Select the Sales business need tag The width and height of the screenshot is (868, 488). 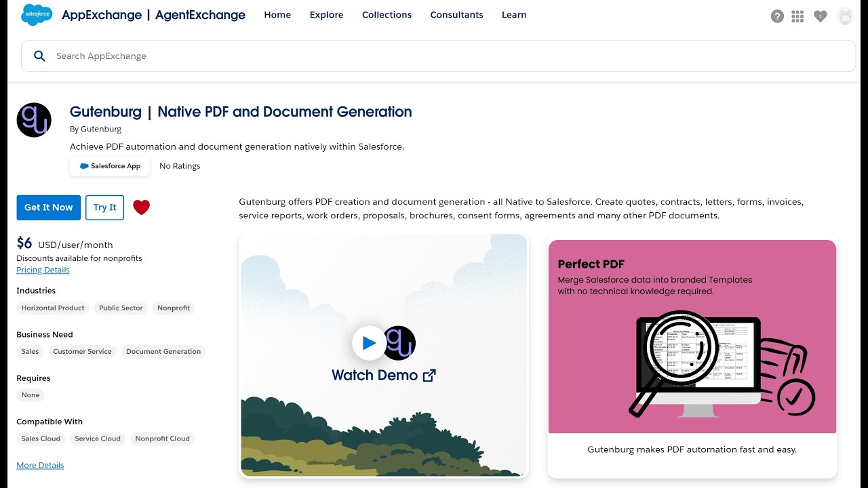click(x=30, y=351)
